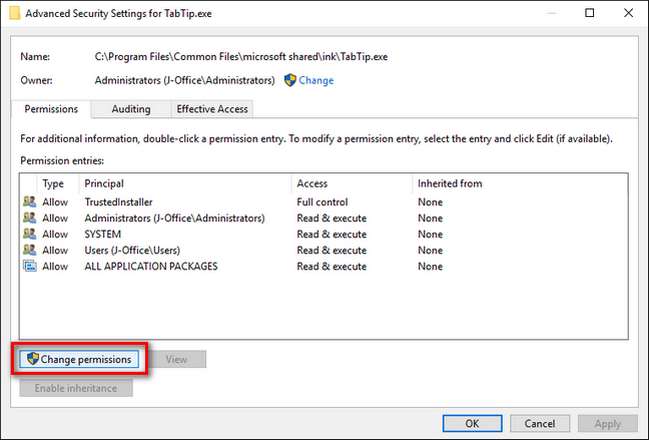Click the TrustedInstaller user icon
This screenshot has height=440, width=649.
point(28,202)
